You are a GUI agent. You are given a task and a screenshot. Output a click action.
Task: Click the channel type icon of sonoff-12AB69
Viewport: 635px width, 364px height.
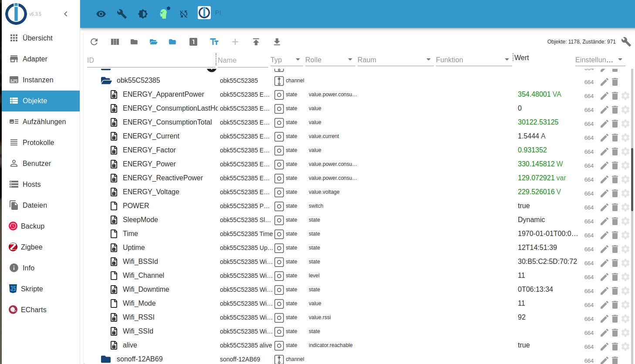tap(279, 359)
